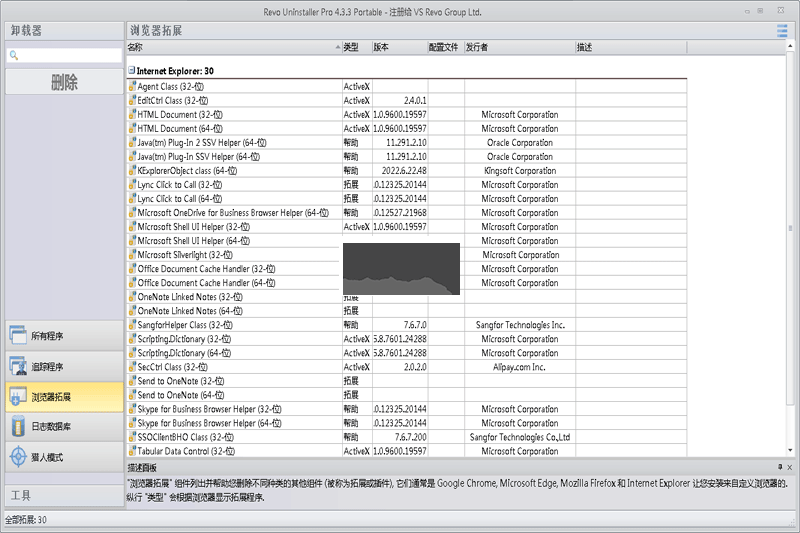The width and height of the screenshot is (800, 533).
Task: Click the 所有程序 sidebar icon
Action: (x=18, y=335)
